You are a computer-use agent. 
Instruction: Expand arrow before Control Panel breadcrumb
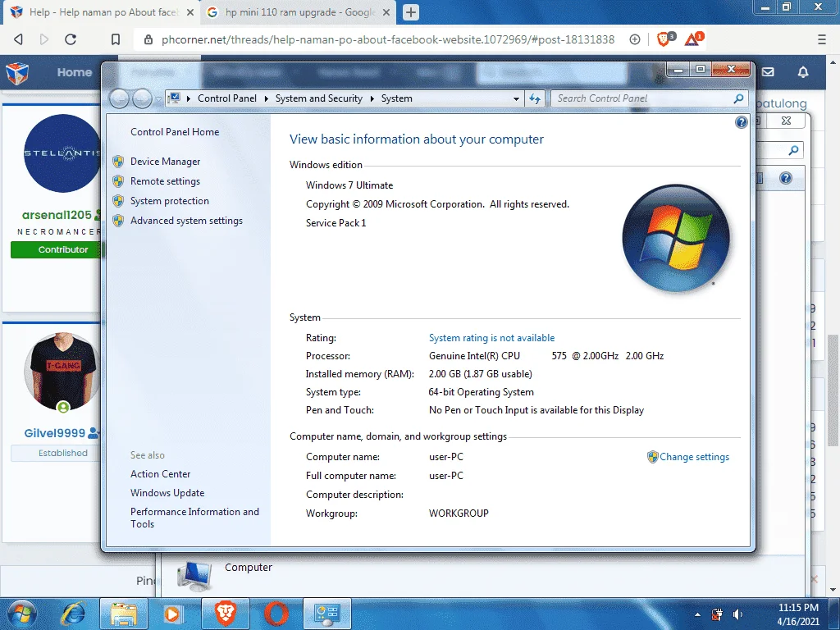[189, 98]
